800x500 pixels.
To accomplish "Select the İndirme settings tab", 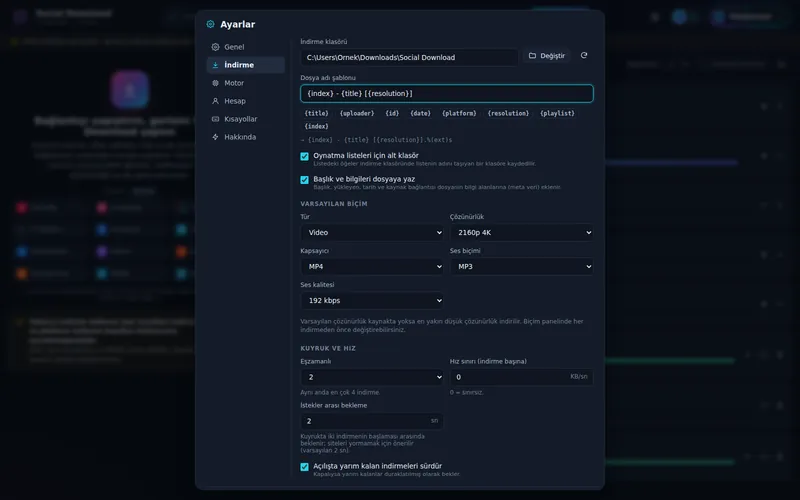I will [x=245, y=65].
